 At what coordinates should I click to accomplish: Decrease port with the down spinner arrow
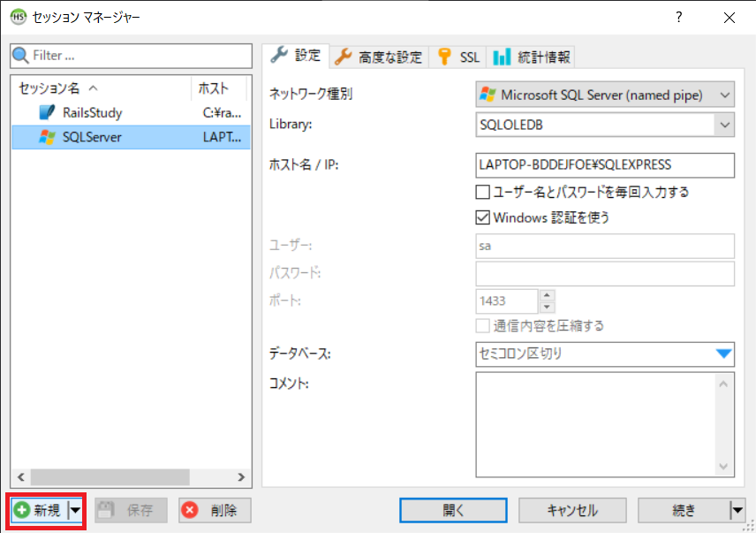click(x=547, y=307)
